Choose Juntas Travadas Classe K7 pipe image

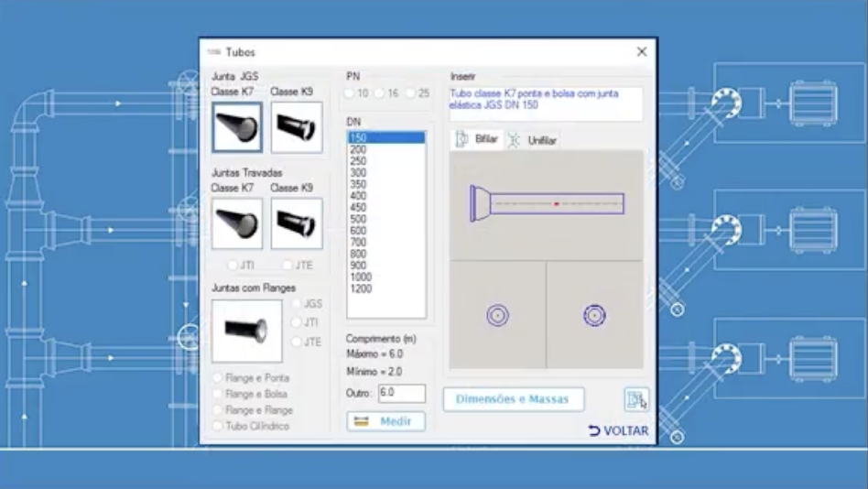tap(237, 223)
